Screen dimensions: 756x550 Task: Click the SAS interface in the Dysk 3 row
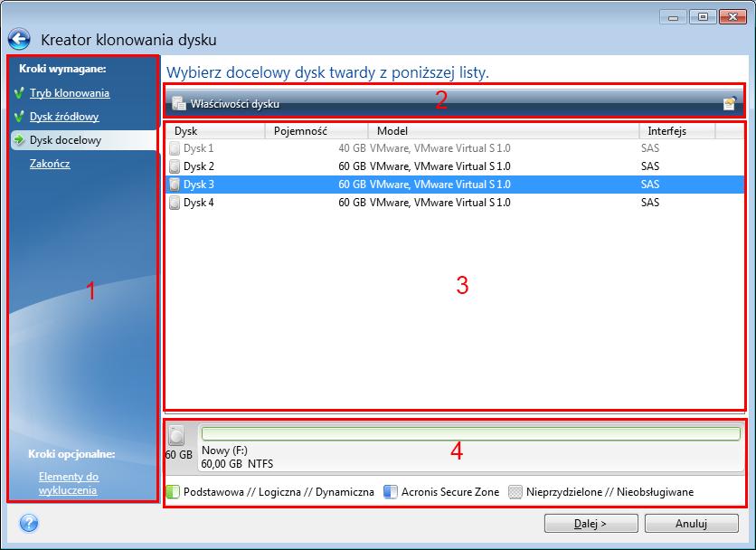click(x=650, y=185)
